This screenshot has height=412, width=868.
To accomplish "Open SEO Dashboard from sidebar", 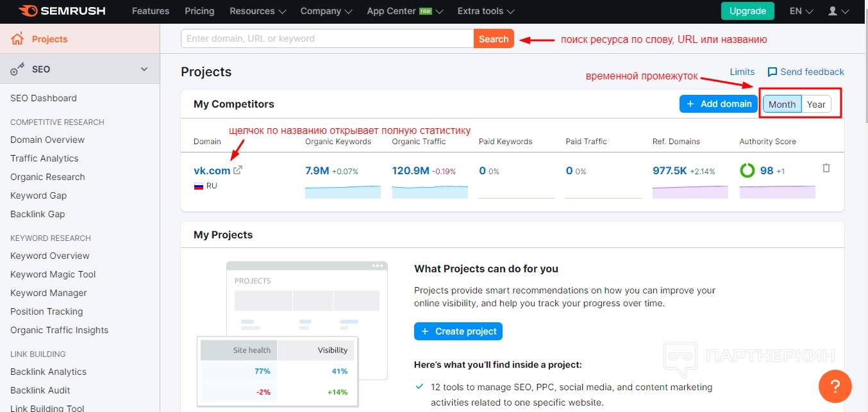I will (x=44, y=98).
